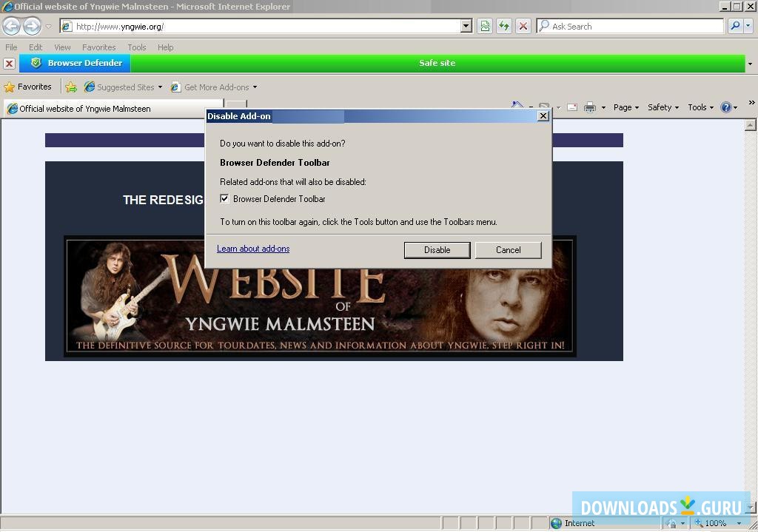The width and height of the screenshot is (758, 532).
Task: Click the Print printer icon
Action: (x=590, y=107)
